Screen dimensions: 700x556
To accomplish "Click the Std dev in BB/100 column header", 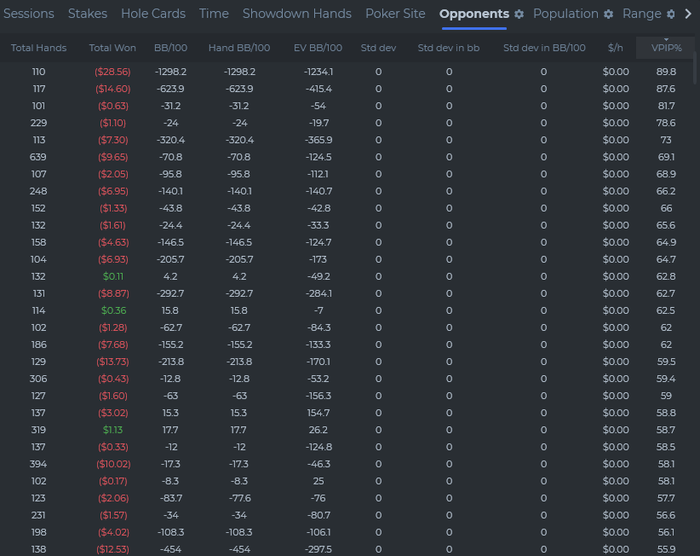I will pyautogui.click(x=544, y=48).
